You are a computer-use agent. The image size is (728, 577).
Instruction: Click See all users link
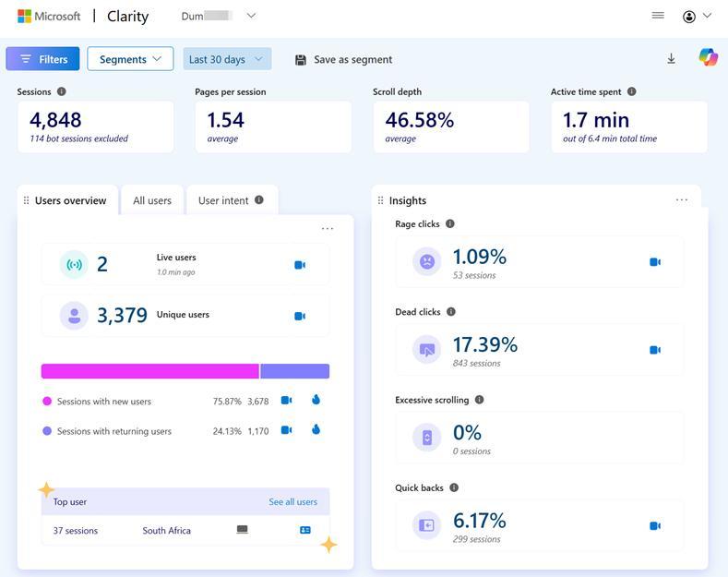point(293,501)
